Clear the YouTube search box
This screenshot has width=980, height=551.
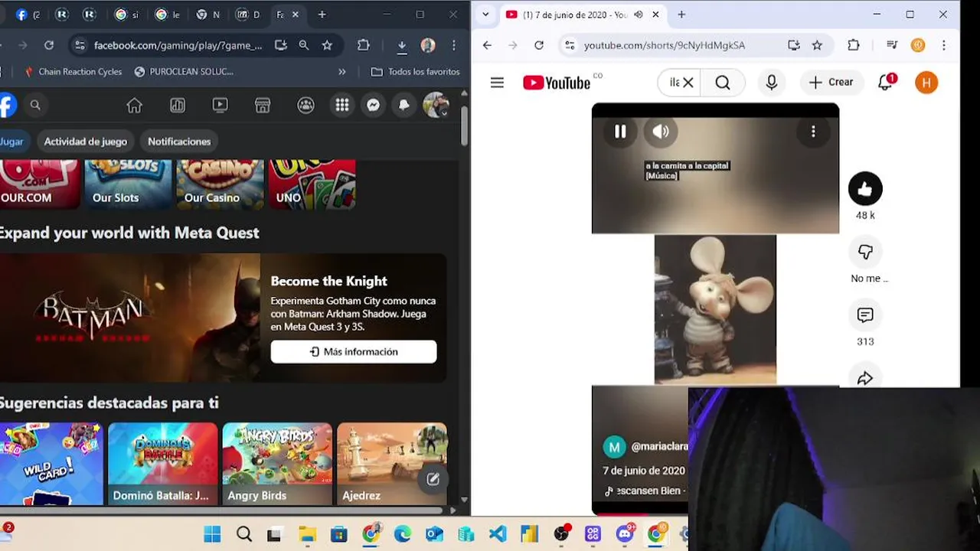pos(688,83)
